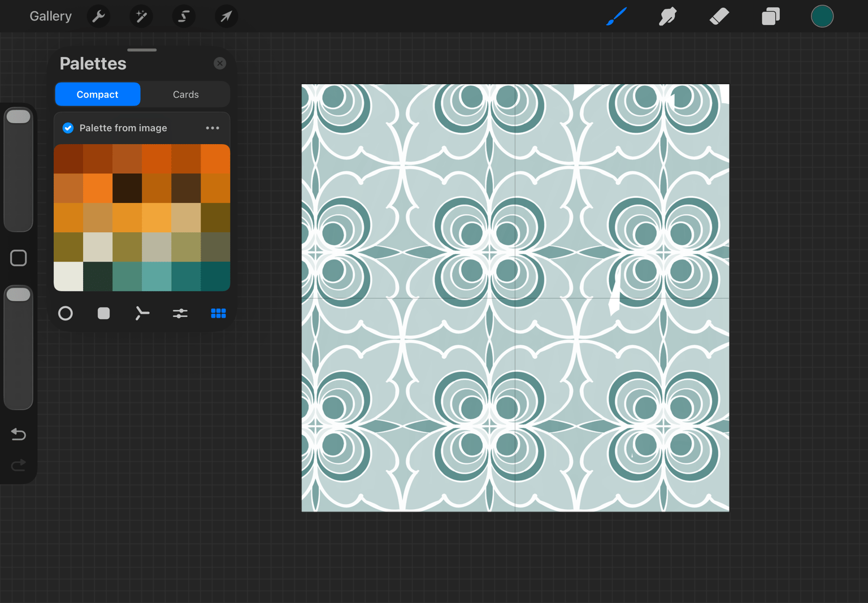Activate the Transform arrow tool

click(226, 16)
